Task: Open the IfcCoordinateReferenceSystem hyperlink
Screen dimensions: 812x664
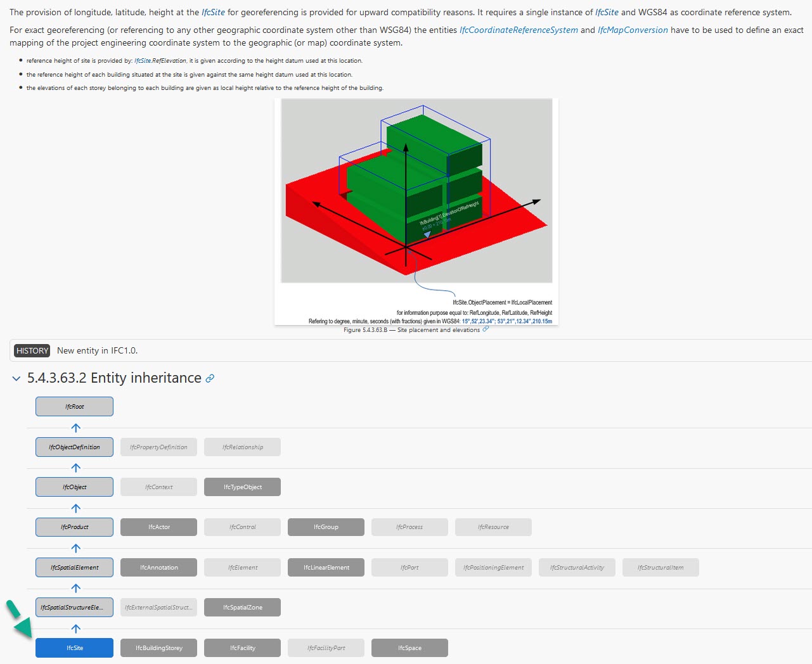Action: click(517, 30)
